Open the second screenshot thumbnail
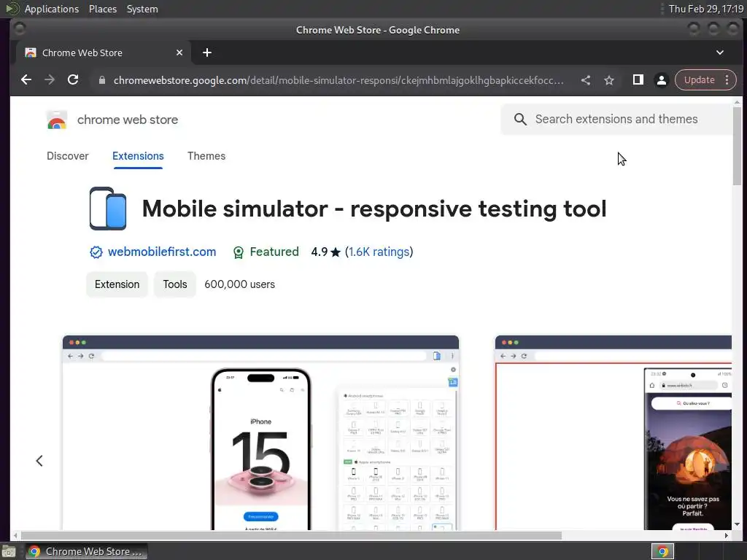The image size is (747, 560). tap(613, 432)
